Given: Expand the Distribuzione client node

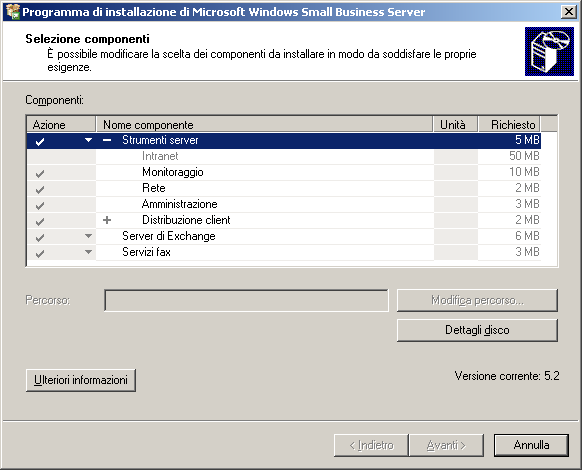Looking at the screenshot, I should point(107,220).
